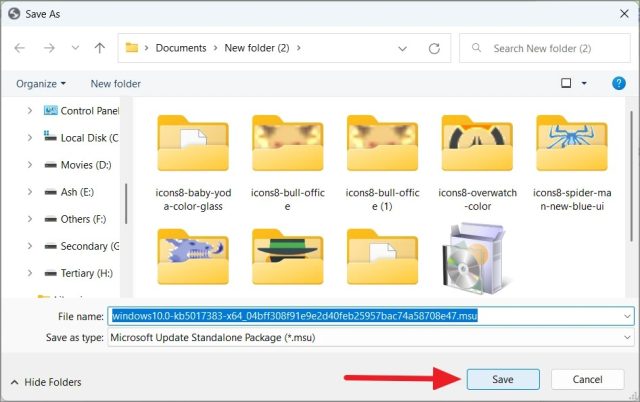The image size is (640, 402).
Task: Go back using the left arrow
Action: (19, 48)
